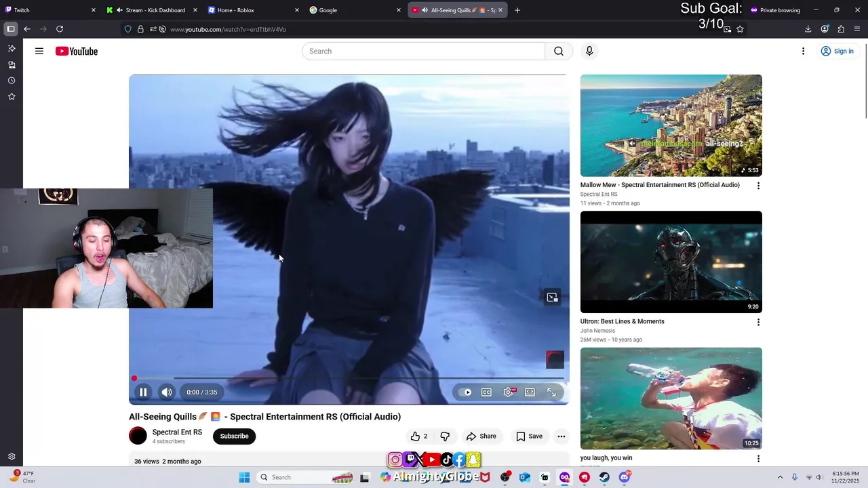
Task: Reload the current page
Action: click(x=60, y=29)
